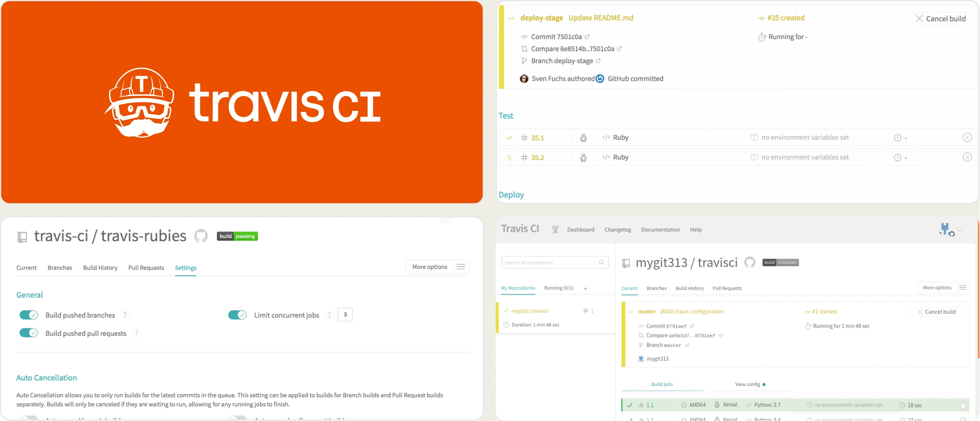Open Changelog in Travis CI header
980x421 pixels.
(618, 230)
